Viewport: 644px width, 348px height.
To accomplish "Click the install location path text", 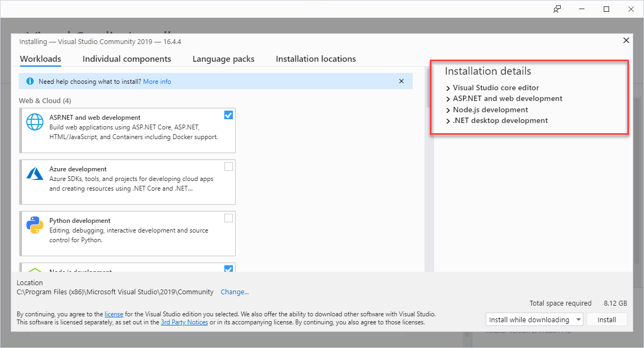I will click(x=115, y=292).
